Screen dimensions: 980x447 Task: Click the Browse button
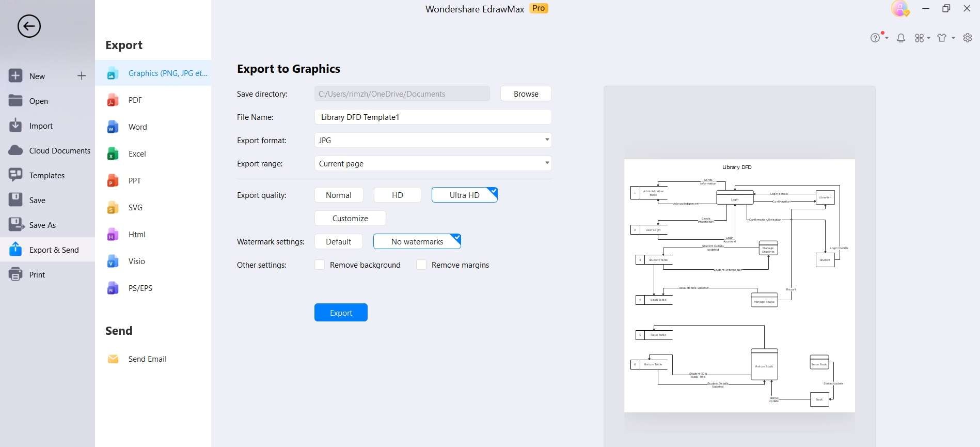(526, 94)
